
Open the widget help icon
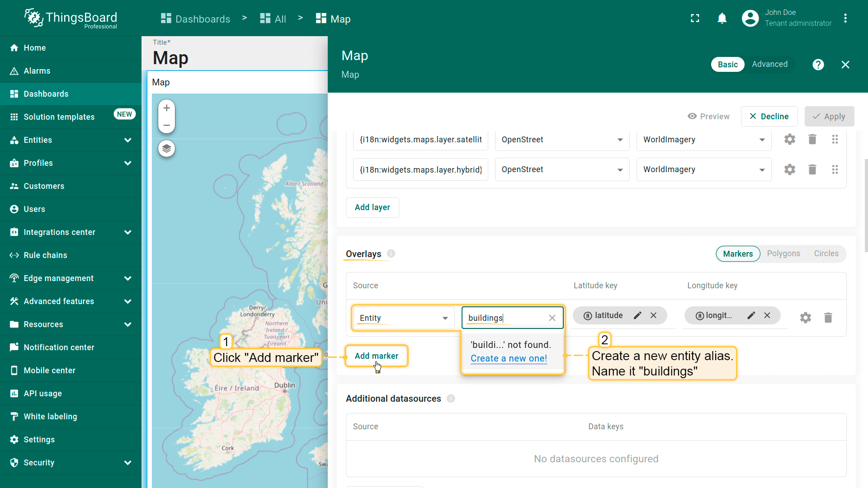[818, 65]
